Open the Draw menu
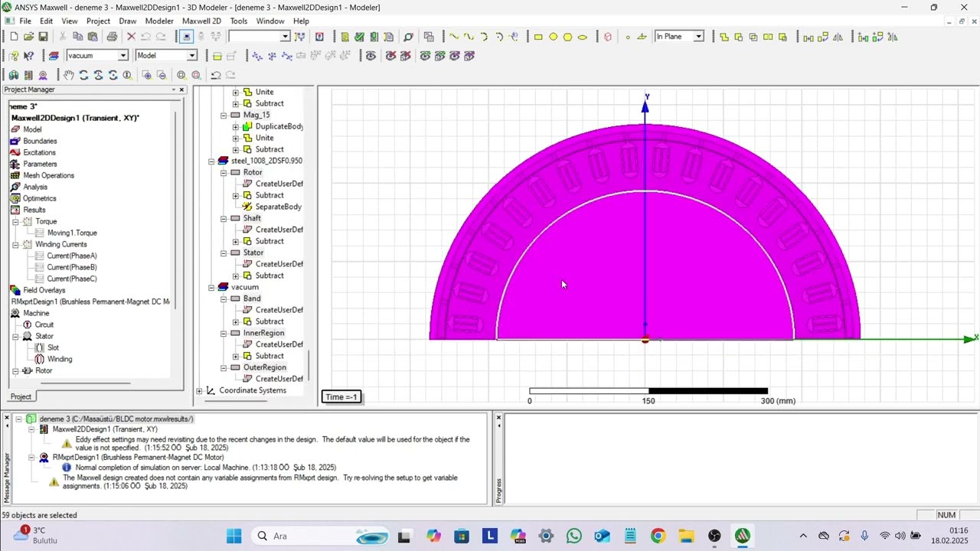Screen dimensions: 980x551 pos(128,21)
